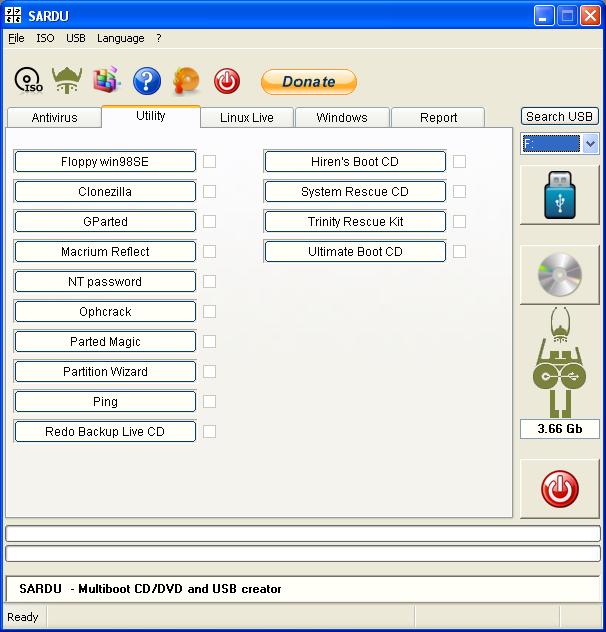Click the red power icon in toolbar
The height and width of the screenshot is (632, 606).
point(227,81)
